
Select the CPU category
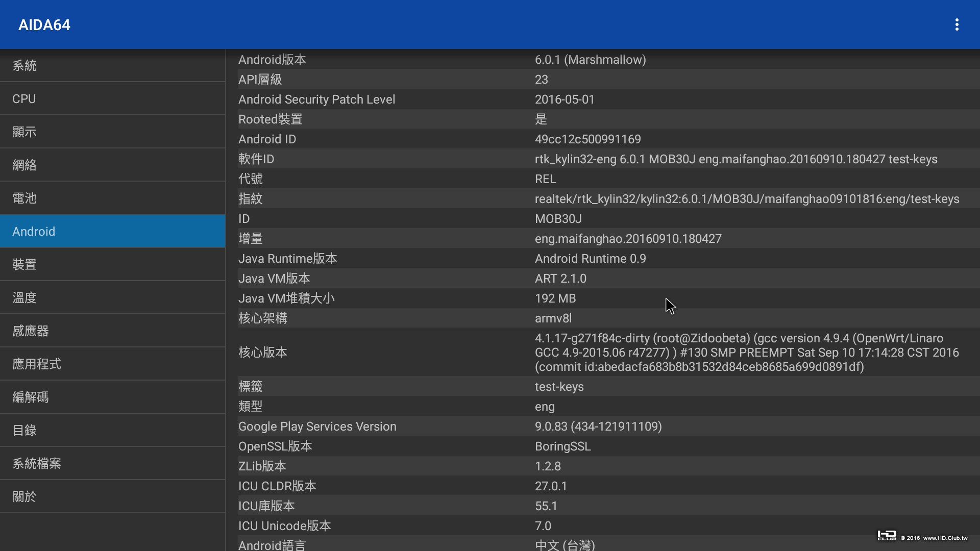coord(112,98)
